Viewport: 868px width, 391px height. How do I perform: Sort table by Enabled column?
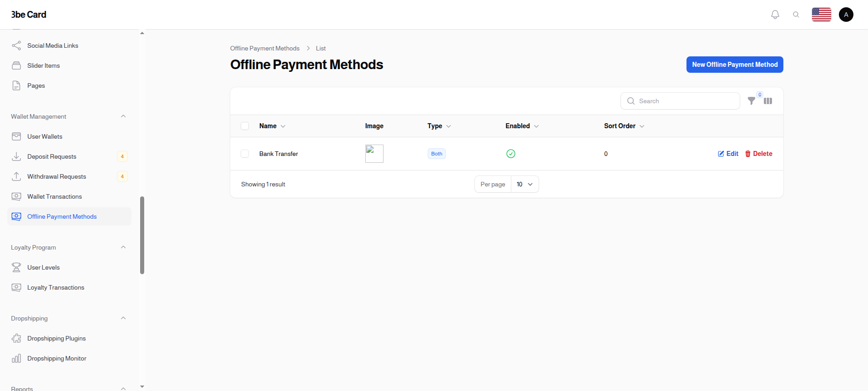tap(522, 126)
